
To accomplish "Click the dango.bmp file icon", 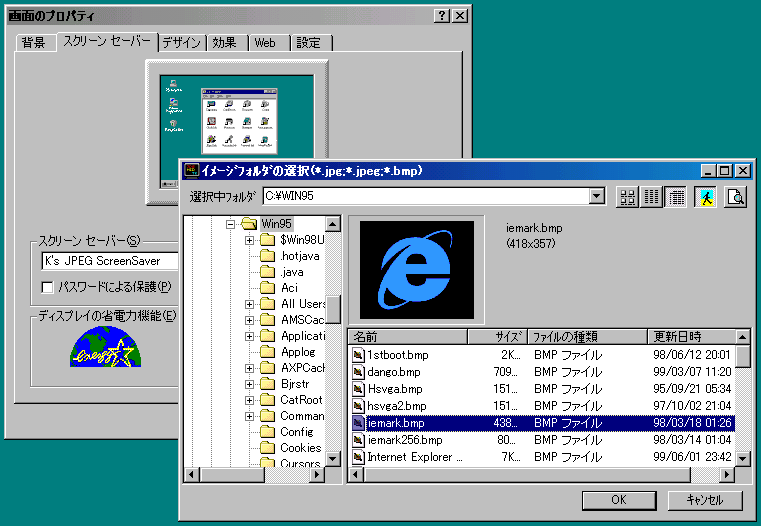I will (x=358, y=372).
